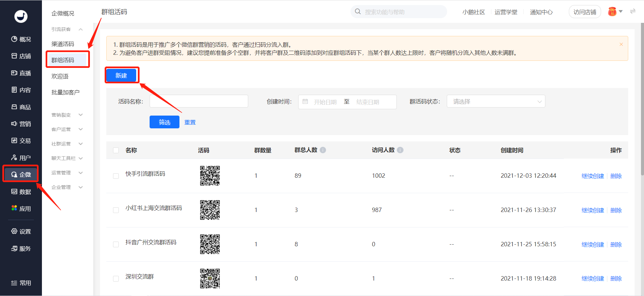Click the 筛选 filter button
This screenshot has width=644, height=296.
click(x=164, y=122)
